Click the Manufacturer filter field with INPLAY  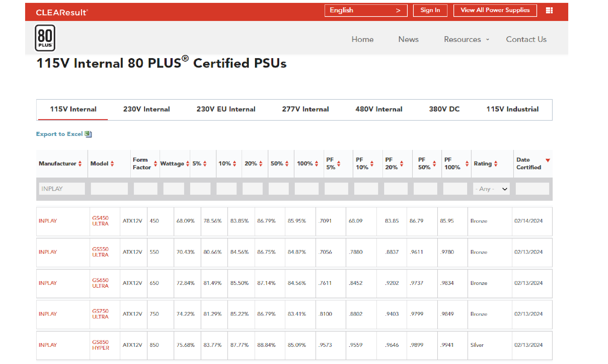click(x=62, y=189)
